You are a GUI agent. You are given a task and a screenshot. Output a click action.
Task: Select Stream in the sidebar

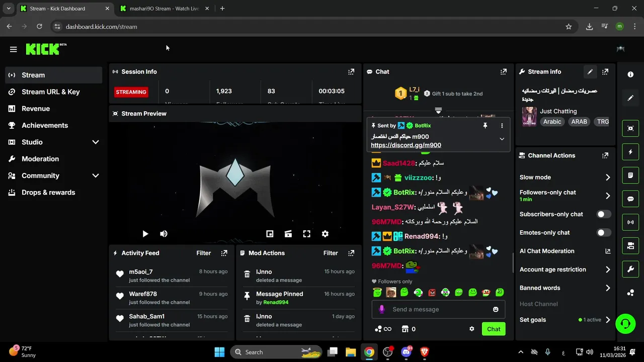53,75
